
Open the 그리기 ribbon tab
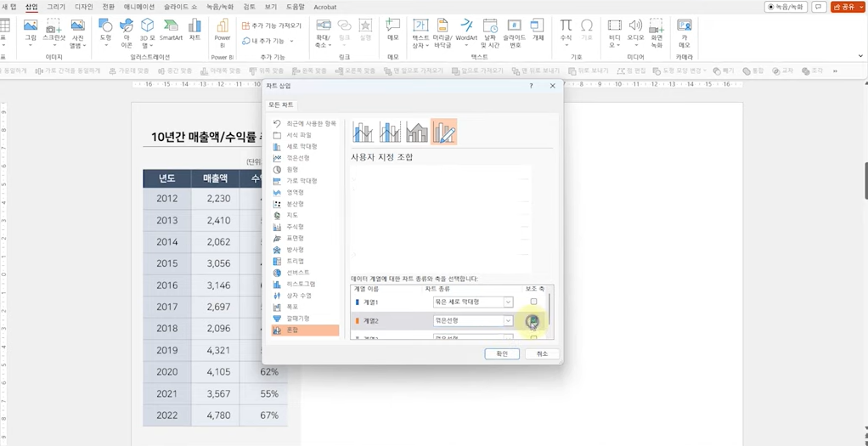[x=56, y=7]
